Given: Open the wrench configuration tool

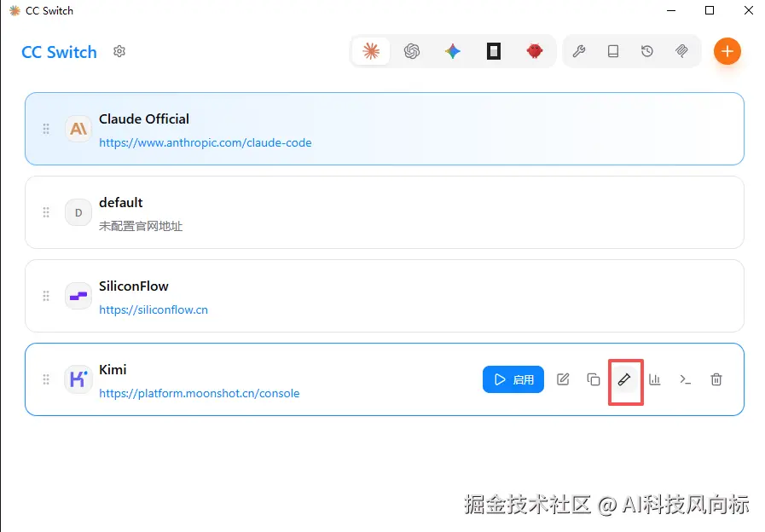Looking at the screenshot, I should (x=579, y=51).
